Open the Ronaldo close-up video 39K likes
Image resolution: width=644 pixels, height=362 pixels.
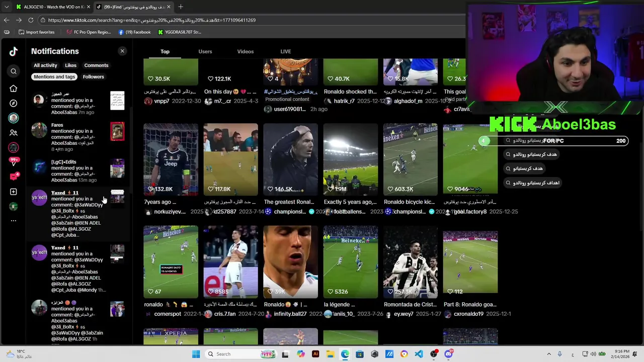pyautogui.click(x=290, y=262)
